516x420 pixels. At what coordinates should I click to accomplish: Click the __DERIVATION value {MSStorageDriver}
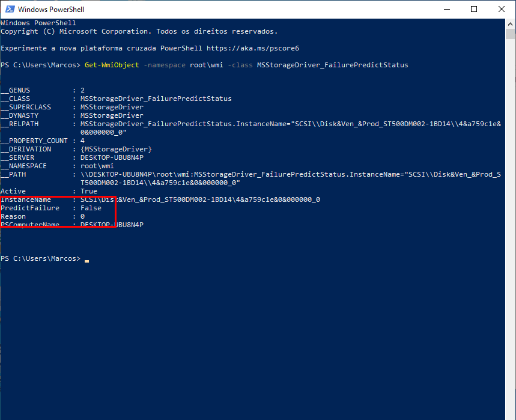[x=116, y=149]
